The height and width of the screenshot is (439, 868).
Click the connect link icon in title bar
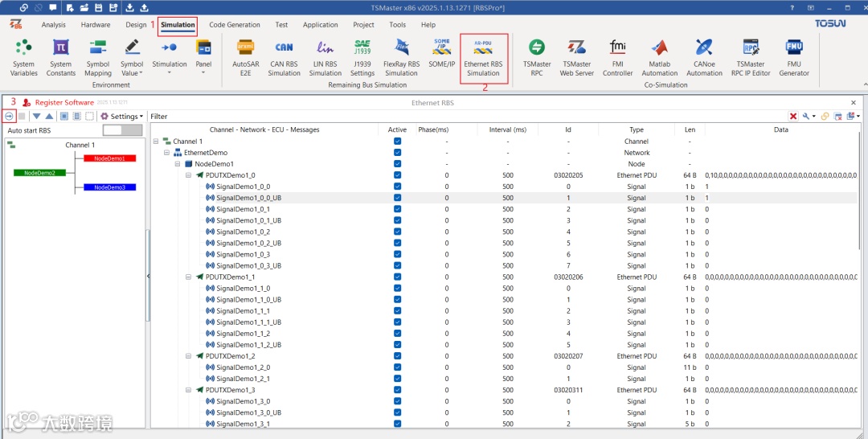point(24,8)
